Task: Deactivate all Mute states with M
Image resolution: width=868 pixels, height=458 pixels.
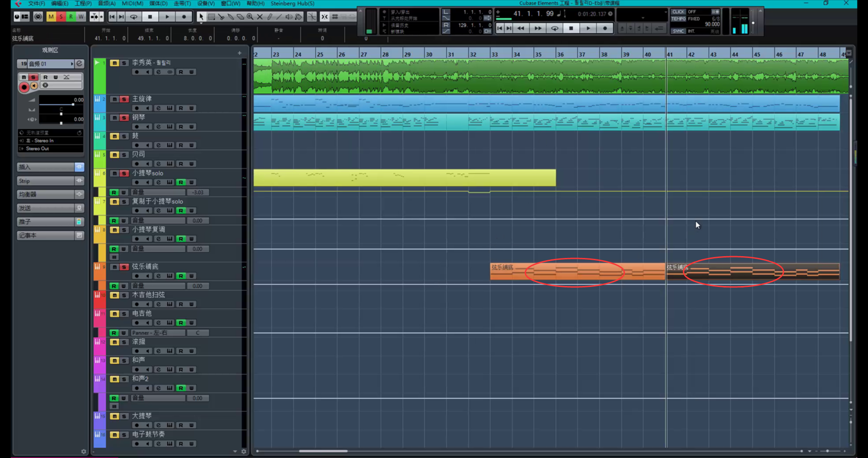Action: click(51, 17)
